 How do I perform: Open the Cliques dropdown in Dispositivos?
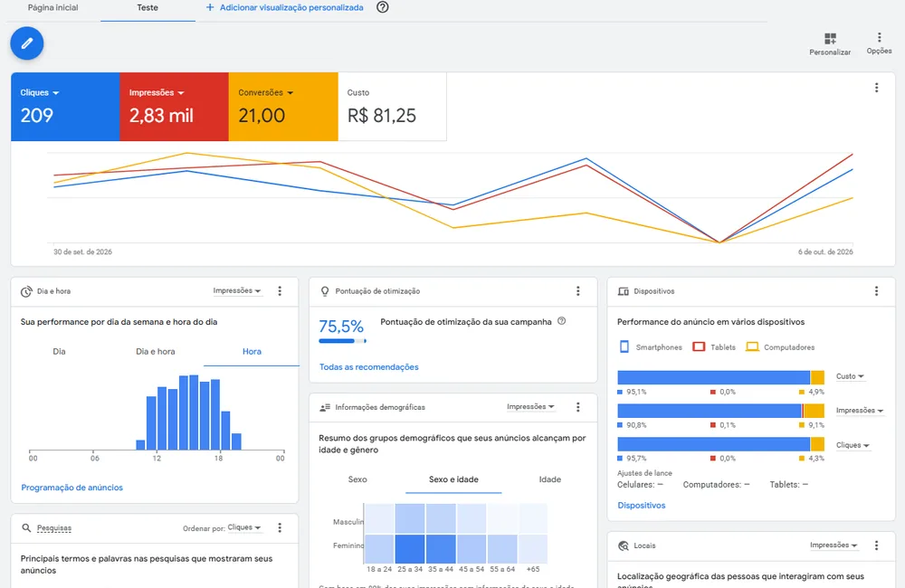click(853, 445)
